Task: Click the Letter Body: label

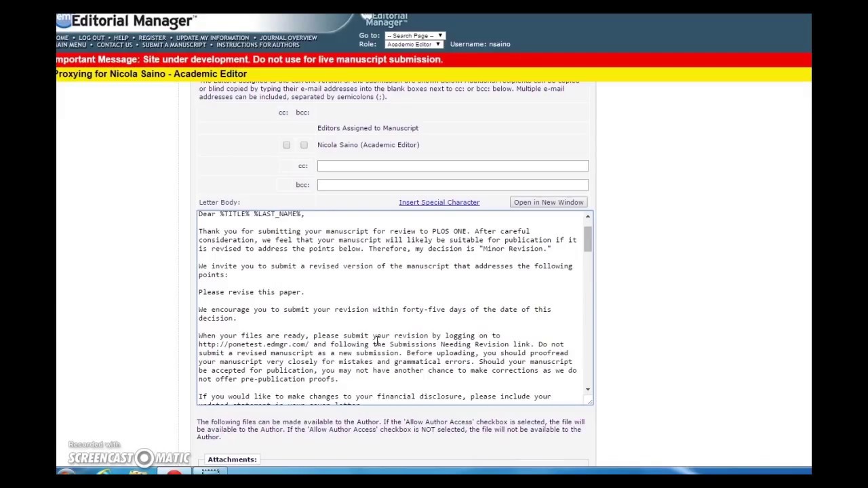Action: 219,202
